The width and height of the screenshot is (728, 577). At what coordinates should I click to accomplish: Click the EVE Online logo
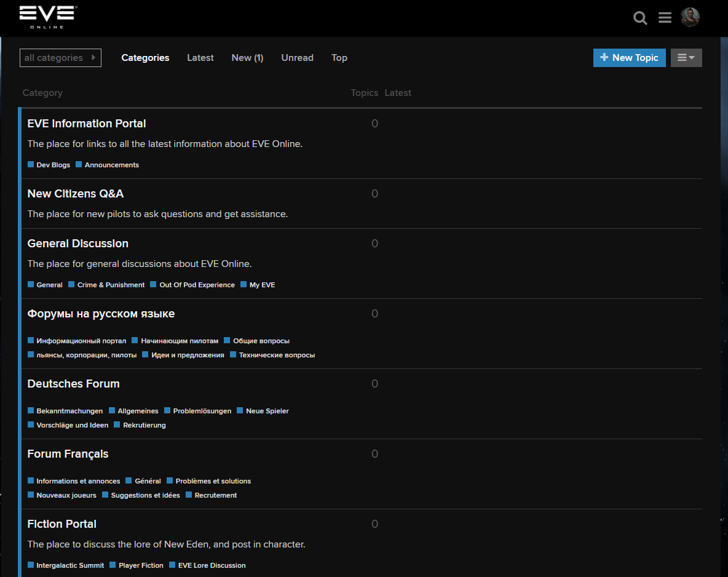pyautogui.click(x=49, y=17)
